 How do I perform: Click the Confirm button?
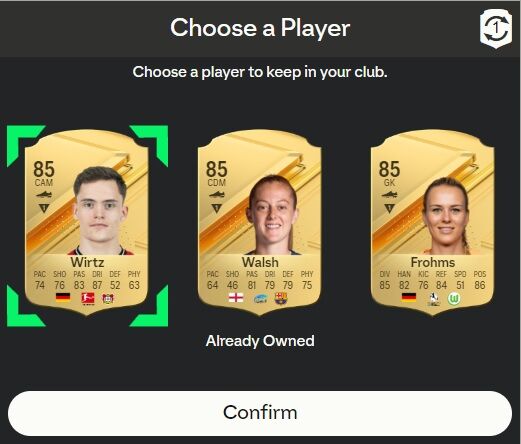point(260,413)
